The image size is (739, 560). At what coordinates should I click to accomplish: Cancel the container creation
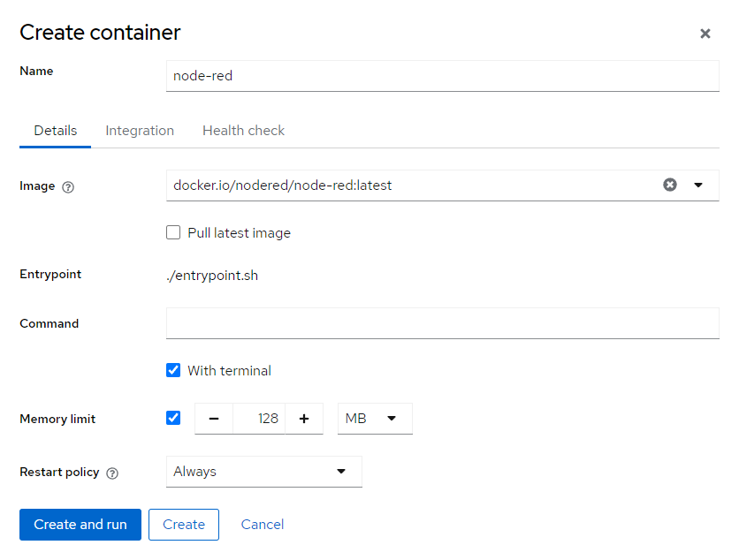click(263, 525)
